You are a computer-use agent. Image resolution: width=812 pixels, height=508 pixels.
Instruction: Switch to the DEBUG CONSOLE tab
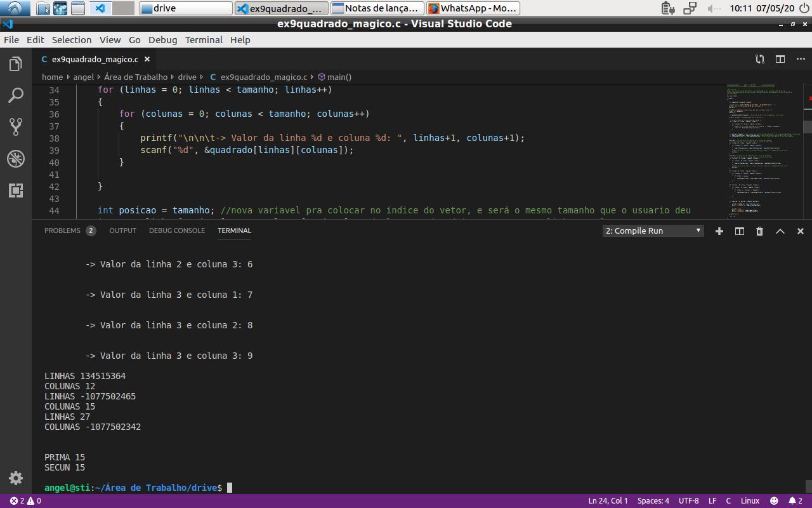(177, 231)
